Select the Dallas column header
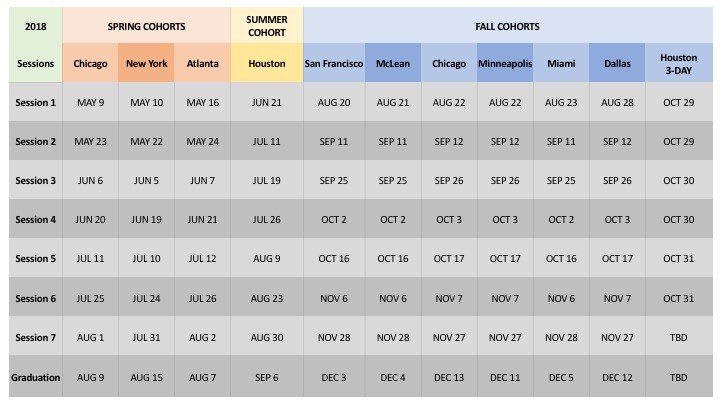 pyautogui.click(x=617, y=64)
